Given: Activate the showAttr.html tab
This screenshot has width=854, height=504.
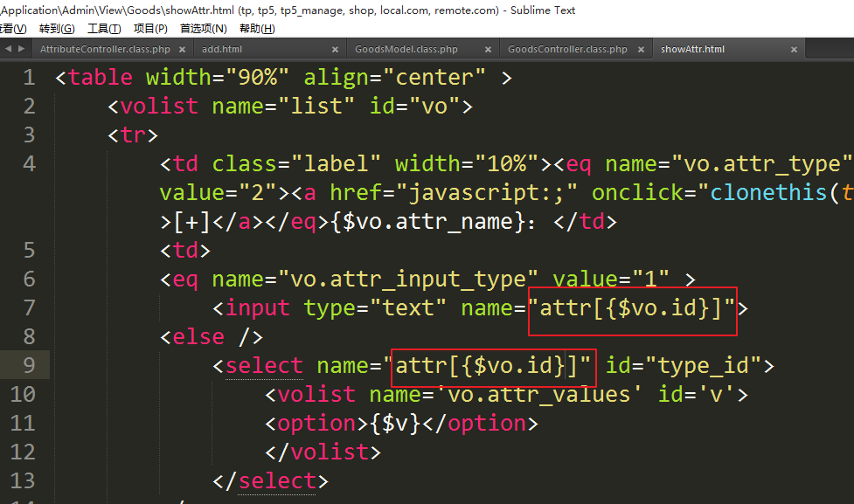Looking at the screenshot, I should coord(692,50).
